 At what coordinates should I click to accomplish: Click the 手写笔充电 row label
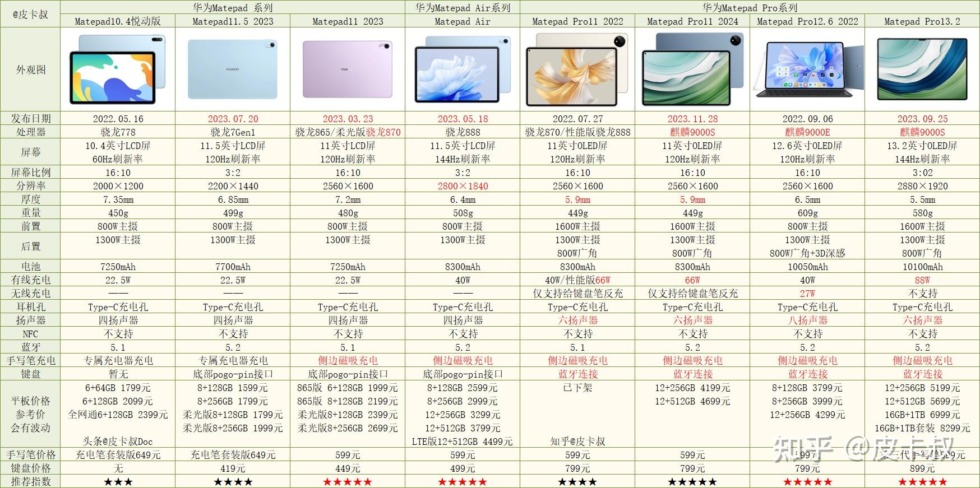(x=30, y=361)
